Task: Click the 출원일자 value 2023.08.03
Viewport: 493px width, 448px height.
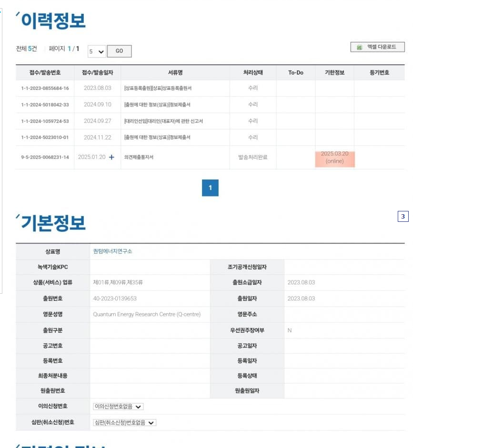Action: (301, 299)
